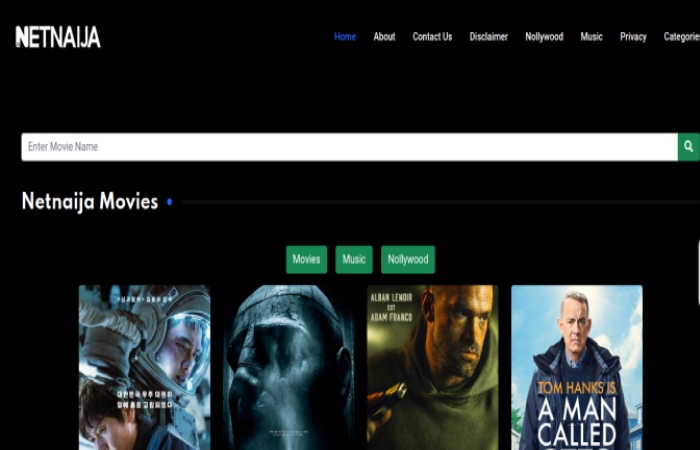The width and height of the screenshot is (700, 450).
Task: Select Nollywood in the top navigation
Action: click(x=544, y=37)
